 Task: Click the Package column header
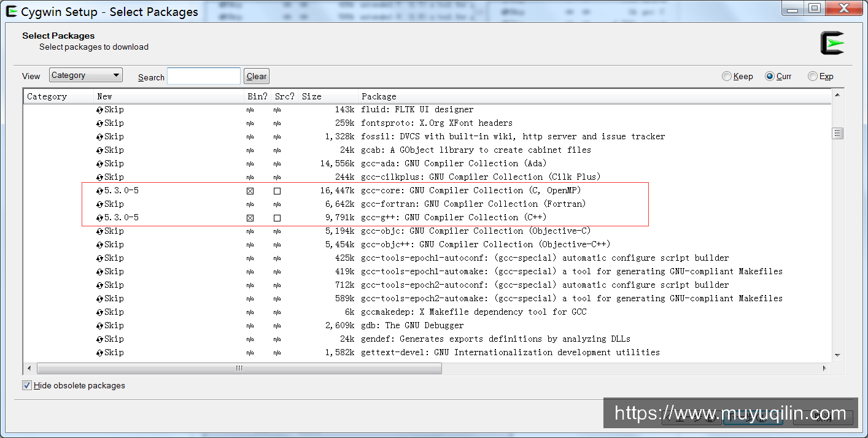coord(594,96)
